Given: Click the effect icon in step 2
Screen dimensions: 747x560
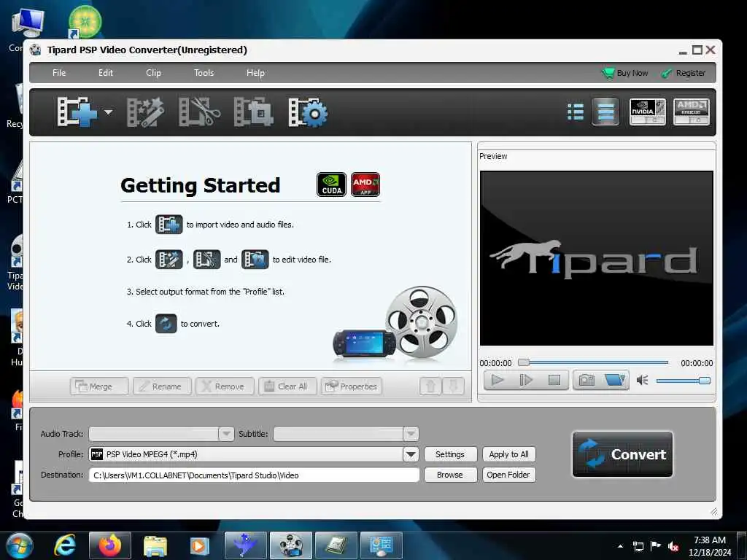Looking at the screenshot, I should 169,260.
